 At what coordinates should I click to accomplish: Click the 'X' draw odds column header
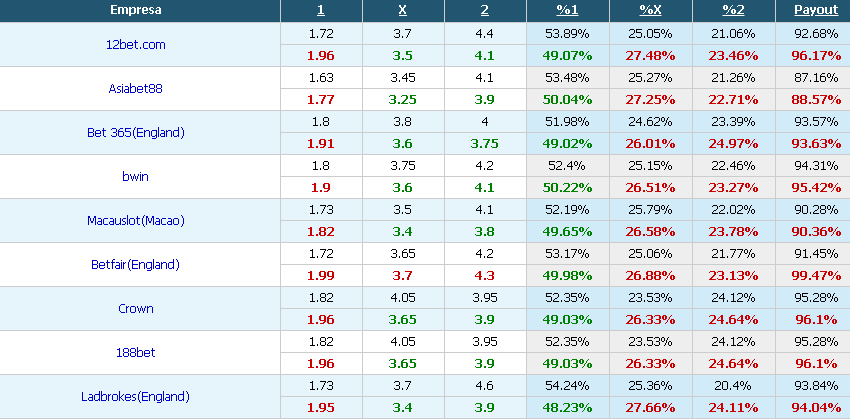coord(402,11)
